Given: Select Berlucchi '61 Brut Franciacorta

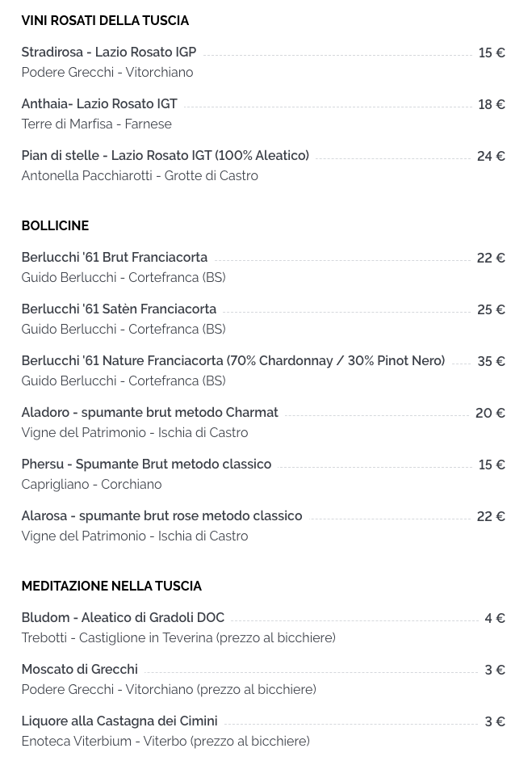Looking at the screenshot, I should [114, 258].
